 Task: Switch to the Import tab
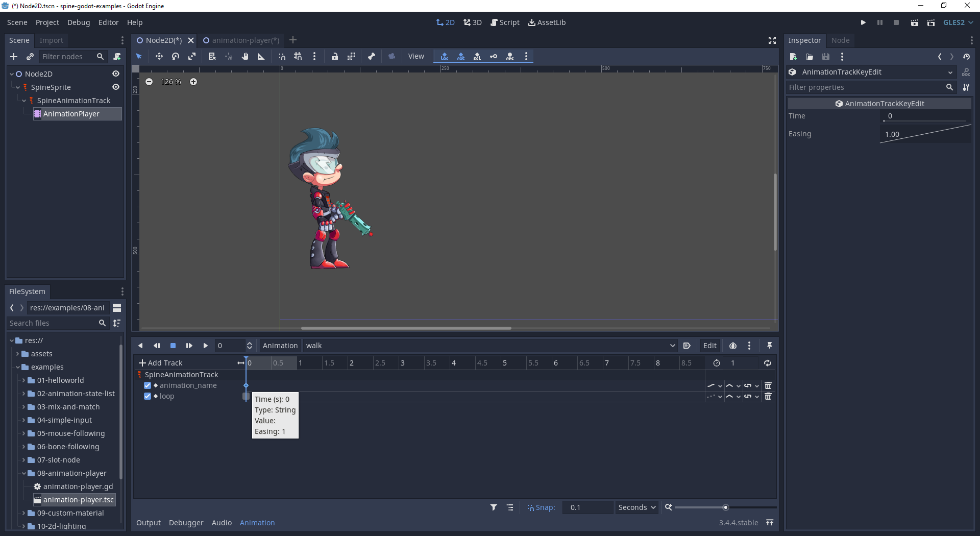click(52, 40)
